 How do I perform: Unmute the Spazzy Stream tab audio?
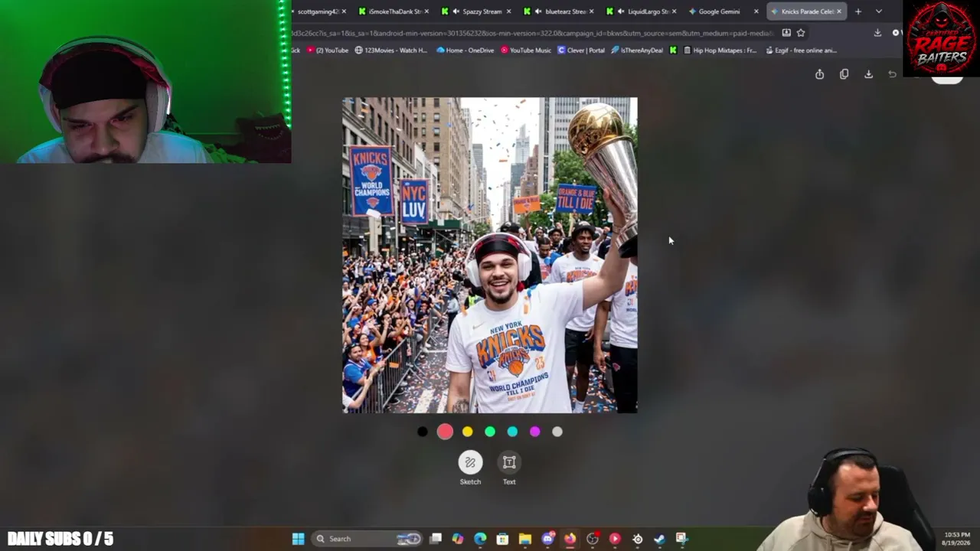[x=456, y=11]
